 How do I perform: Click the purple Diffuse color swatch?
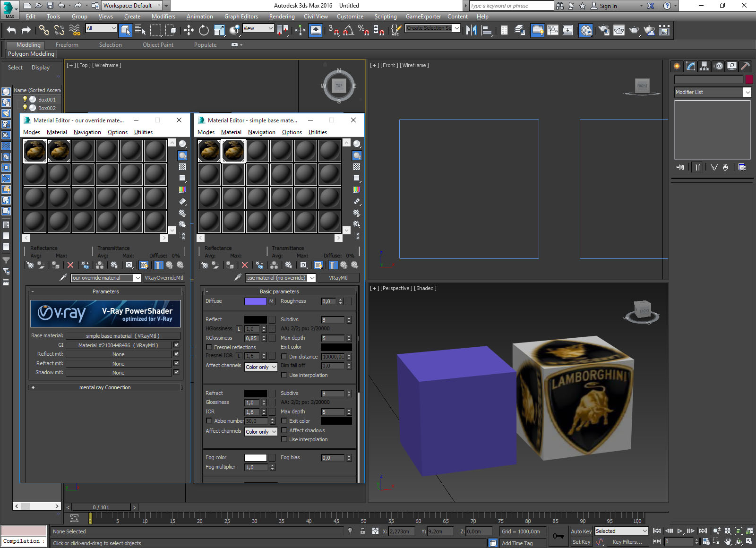[x=255, y=301]
